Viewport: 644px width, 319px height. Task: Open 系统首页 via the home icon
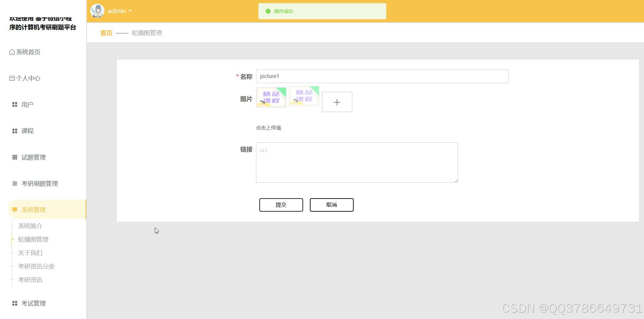[11, 52]
